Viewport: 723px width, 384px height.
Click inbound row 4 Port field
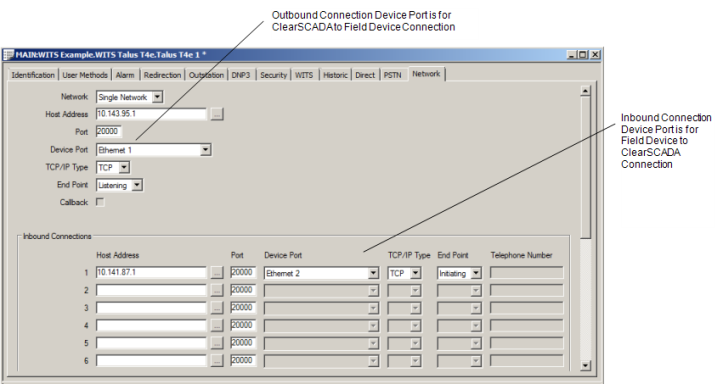pyautogui.click(x=243, y=325)
